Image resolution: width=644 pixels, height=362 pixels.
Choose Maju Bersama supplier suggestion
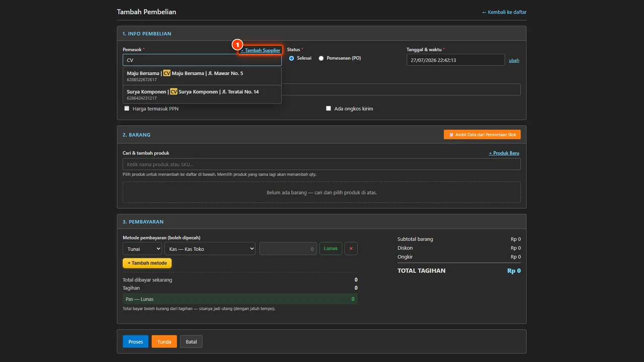(x=202, y=76)
